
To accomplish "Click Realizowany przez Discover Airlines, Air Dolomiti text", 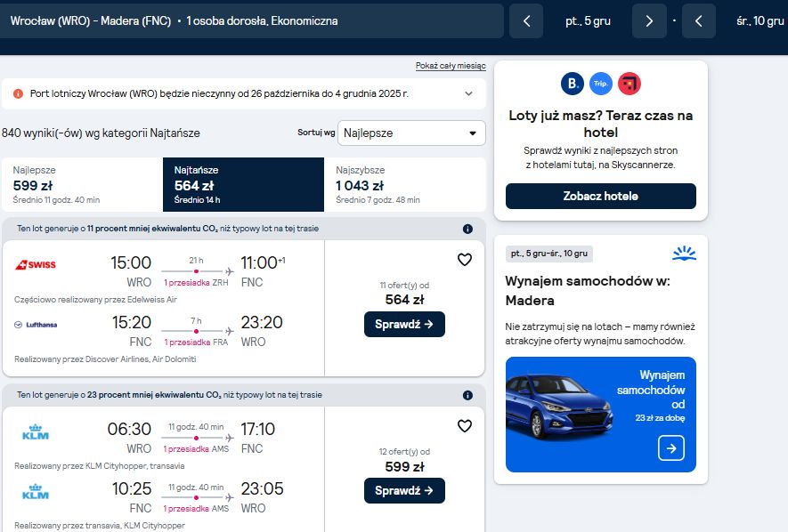I will (105, 359).
